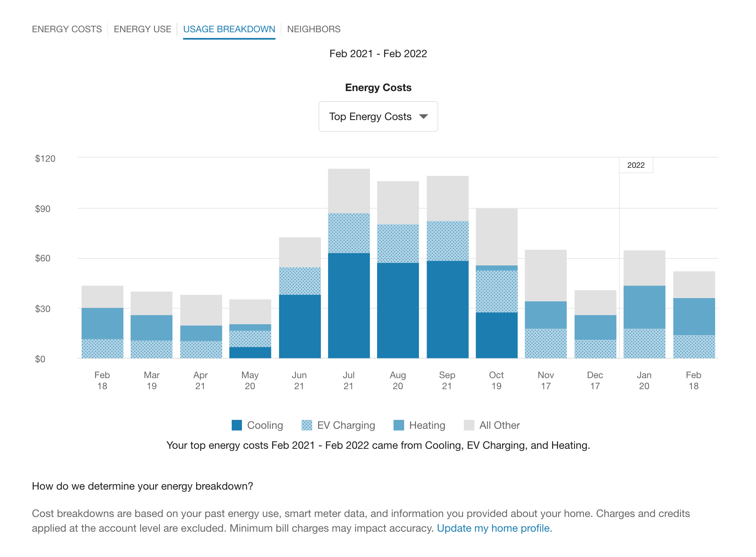This screenshot has width=756, height=557.
Task: Select the Usage Breakdown tab
Action: pyautogui.click(x=229, y=29)
